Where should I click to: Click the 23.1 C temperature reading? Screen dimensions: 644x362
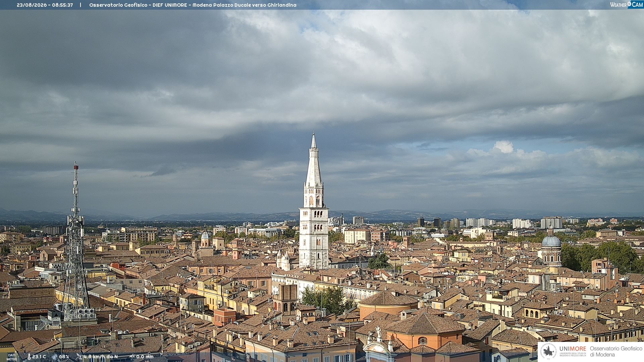(x=39, y=357)
